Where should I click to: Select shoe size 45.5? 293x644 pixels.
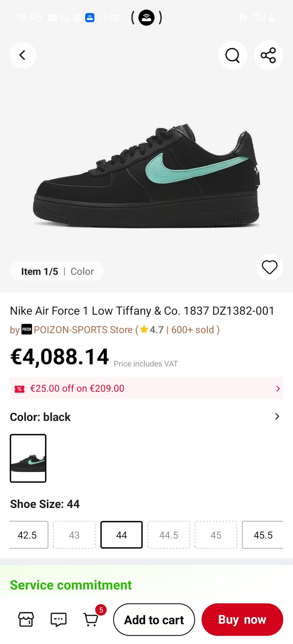pos(263,535)
